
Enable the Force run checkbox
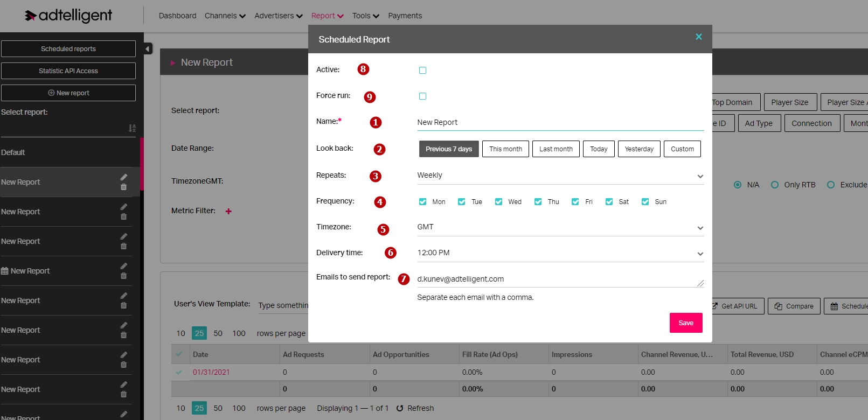pyautogui.click(x=422, y=96)
